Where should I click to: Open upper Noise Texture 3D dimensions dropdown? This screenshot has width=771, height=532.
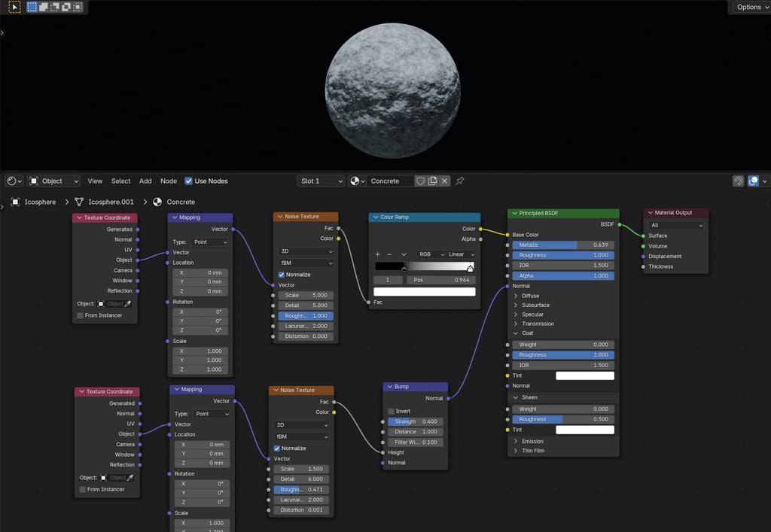tap(306, 251)
